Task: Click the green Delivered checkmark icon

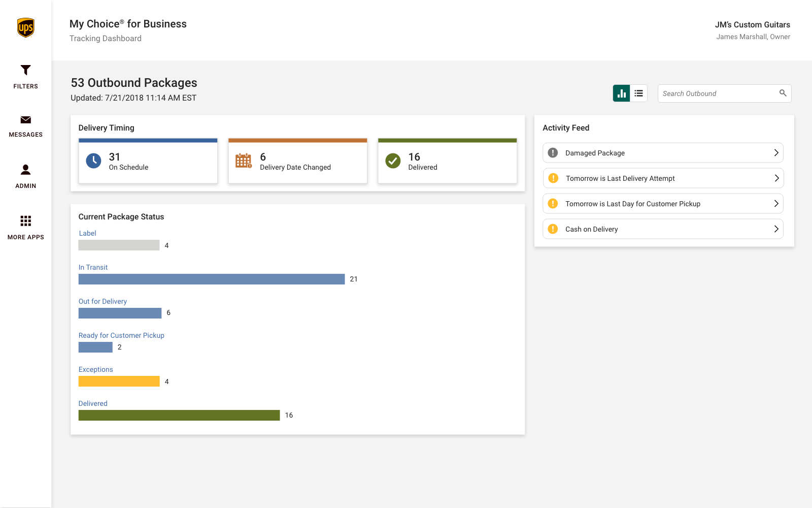Action: [393, 161]
